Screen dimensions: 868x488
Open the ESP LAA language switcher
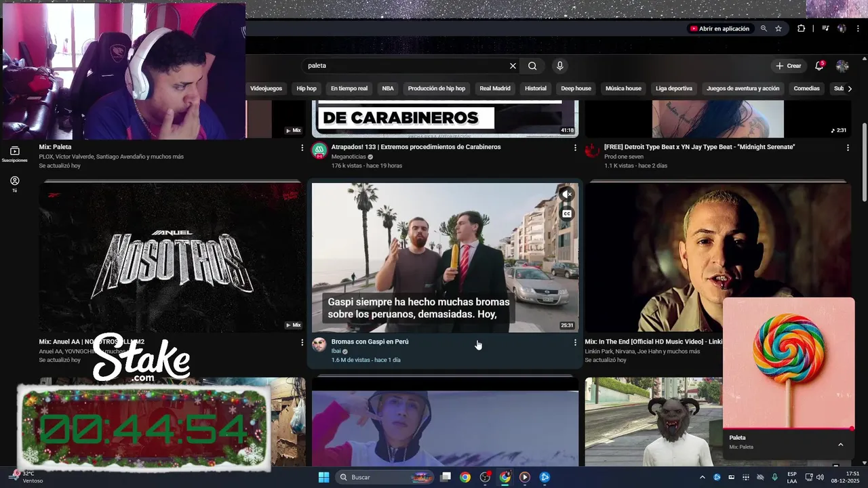(x=792, y=477)
